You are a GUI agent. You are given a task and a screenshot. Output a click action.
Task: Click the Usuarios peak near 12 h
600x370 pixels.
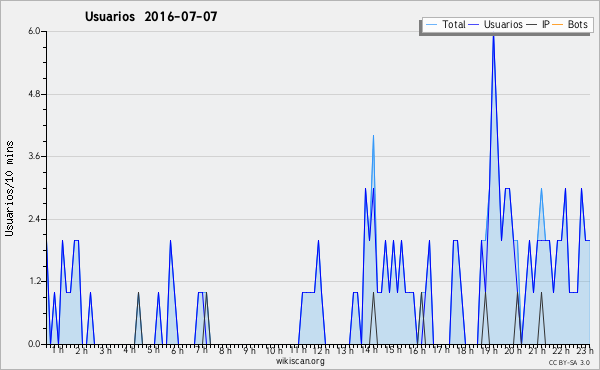[x=318, y=241]
